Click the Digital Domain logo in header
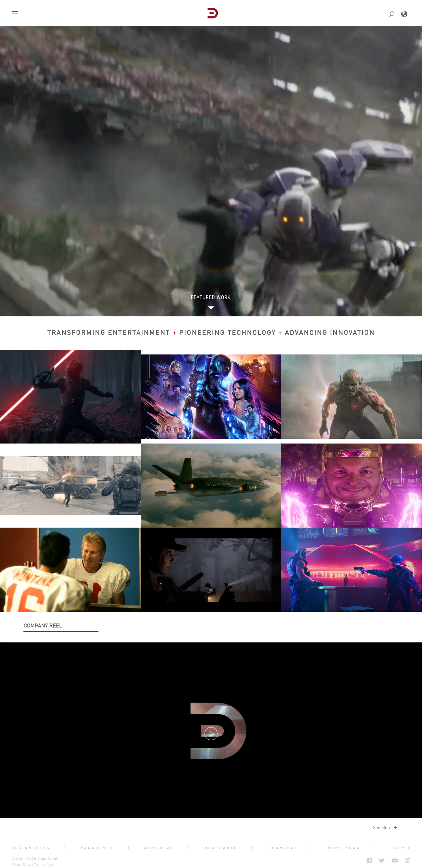This screenshot has width=422, height=868. click(x=212, y=13)
